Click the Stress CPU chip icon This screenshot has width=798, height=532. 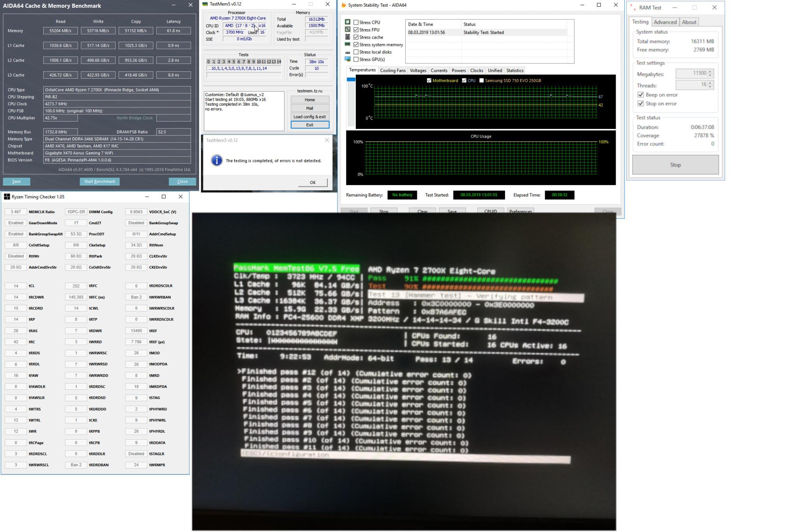pos(348,22)
